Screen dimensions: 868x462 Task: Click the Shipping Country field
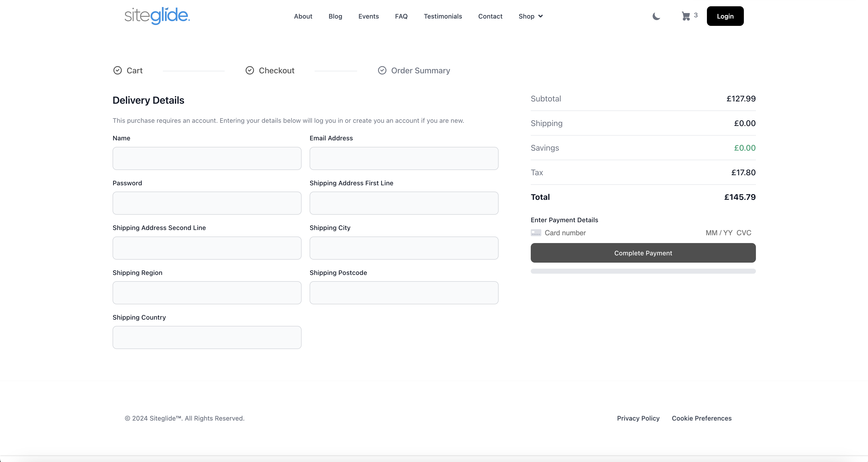coord(207,337)
